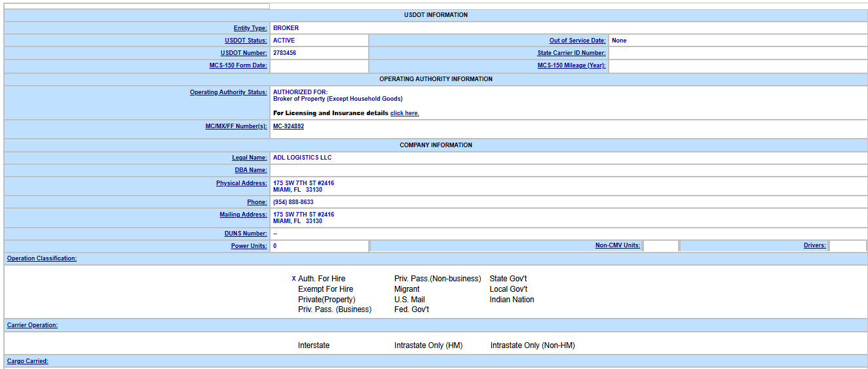This screenshot has width=868, height=369.
Task: Open the MCS-150 Form Date link
Action: [238, 65]
